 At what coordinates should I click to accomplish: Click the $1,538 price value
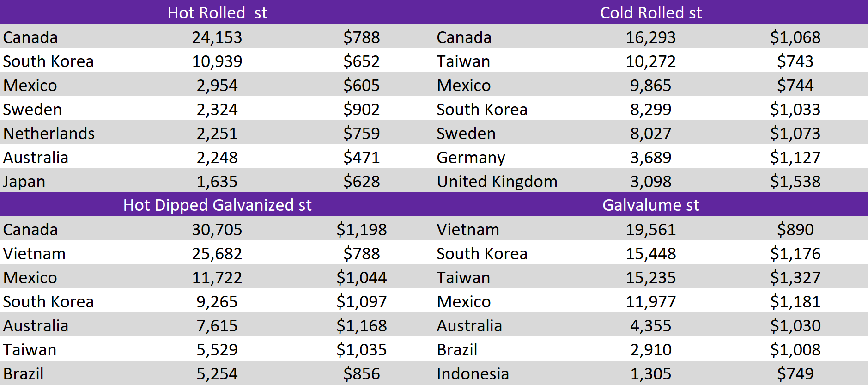click(x=795, y=182)
